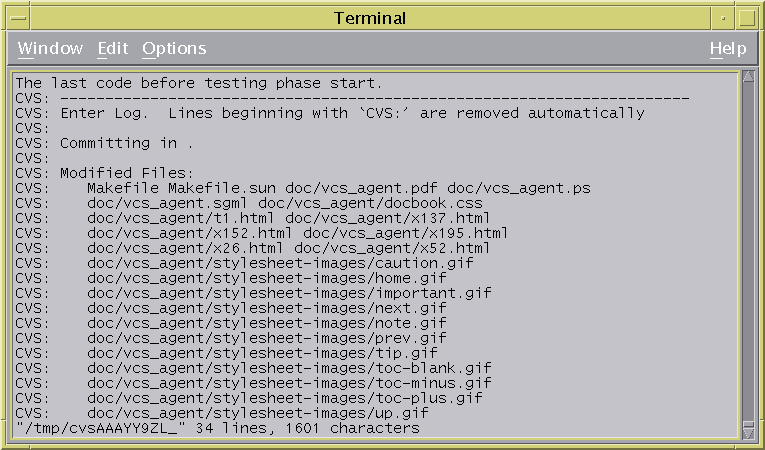Minimize the Terminal window
The image size is (765, 450).
coord(723,19)
